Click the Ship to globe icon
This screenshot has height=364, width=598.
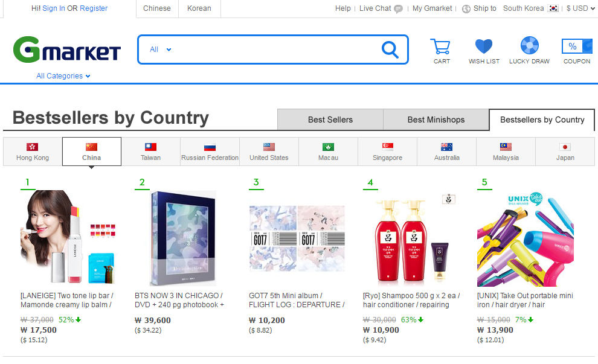pos(466,9)
